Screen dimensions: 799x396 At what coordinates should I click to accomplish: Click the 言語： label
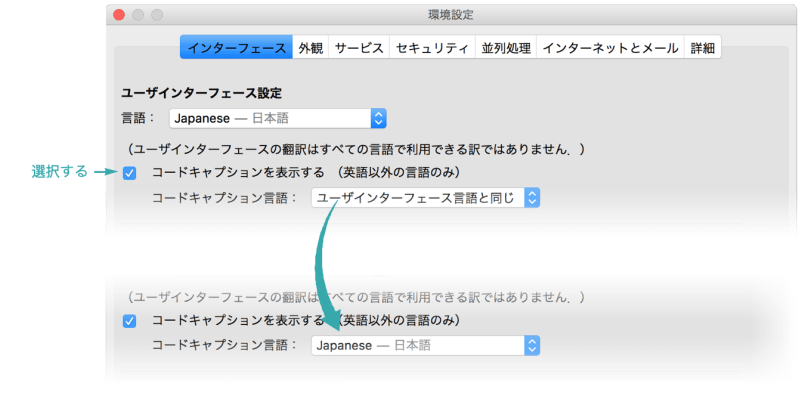138,119
